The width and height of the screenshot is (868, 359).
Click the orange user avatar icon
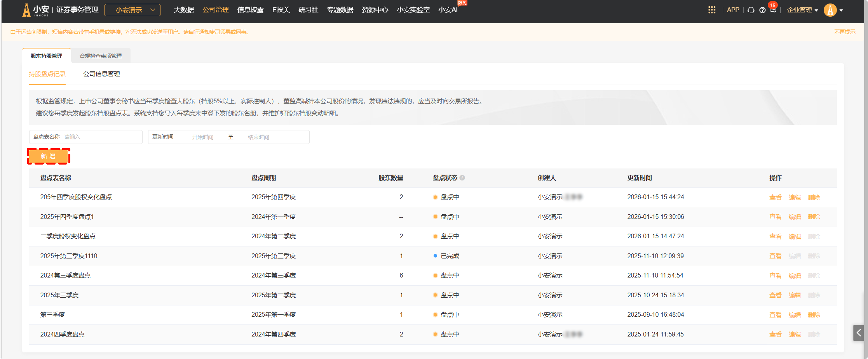tap(830, 10)
